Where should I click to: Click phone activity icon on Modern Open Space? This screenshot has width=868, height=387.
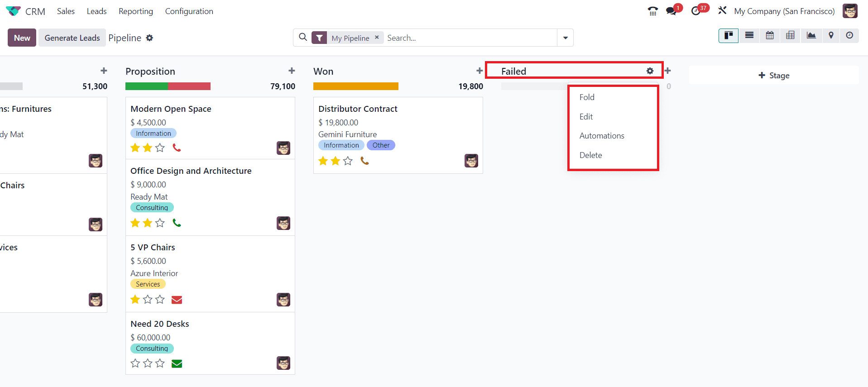coord(177,148)
